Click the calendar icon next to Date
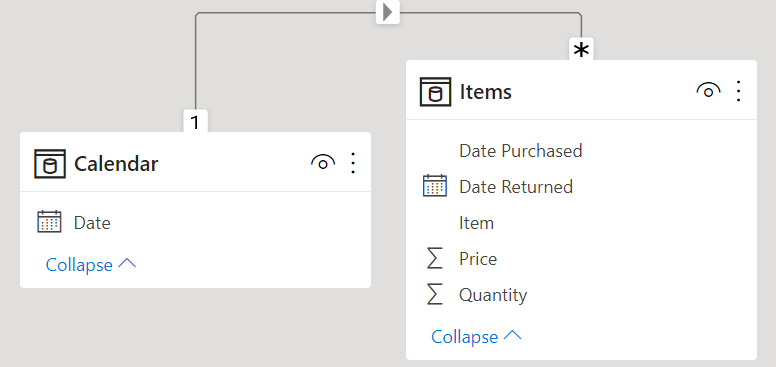Viewport: 776px width, 367px height. (x=49, y=222)
